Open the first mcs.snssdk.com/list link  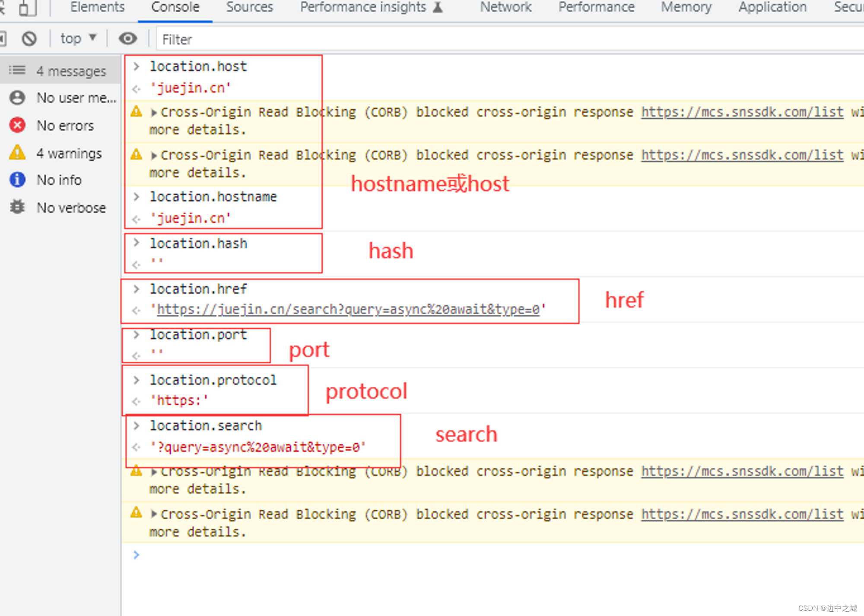point(742,112)
